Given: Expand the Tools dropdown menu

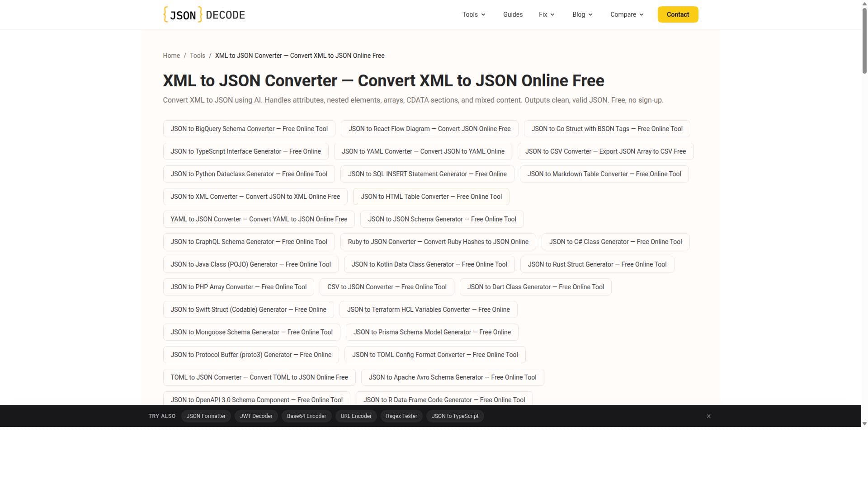Looking at the screenshot, I should tap(474, 14).
